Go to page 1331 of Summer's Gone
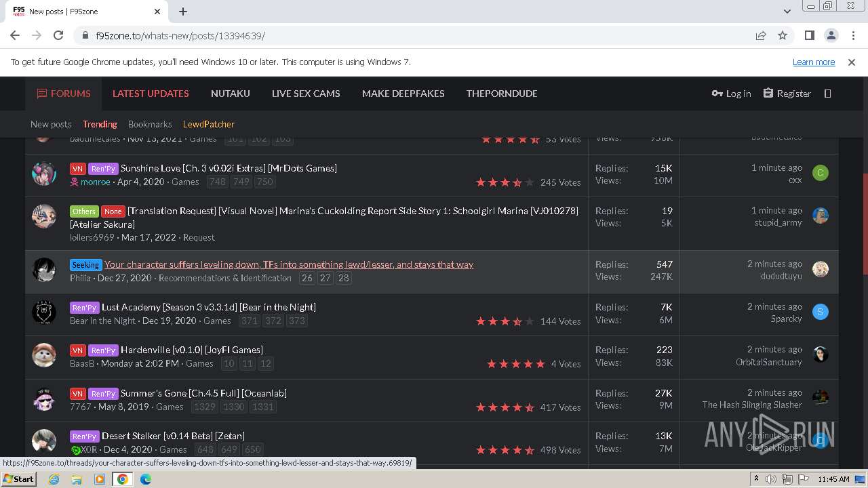This screenshot has height=488, width=868. coord(262,407)
